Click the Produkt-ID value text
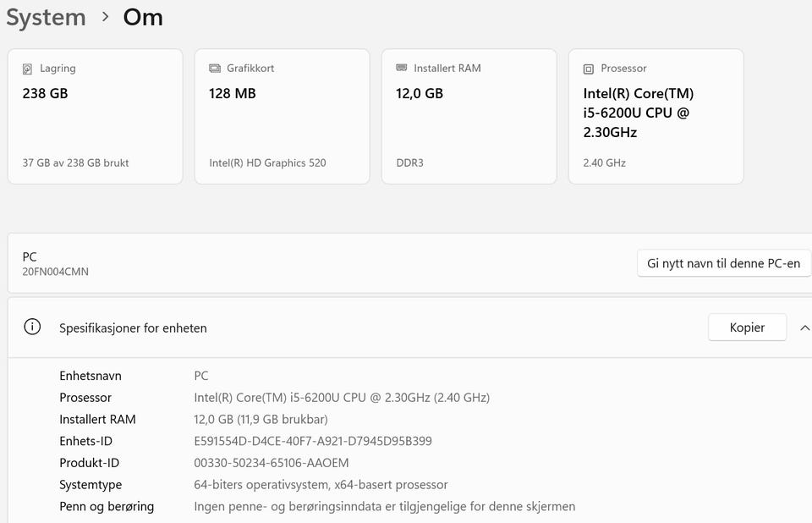 (272, 463)
